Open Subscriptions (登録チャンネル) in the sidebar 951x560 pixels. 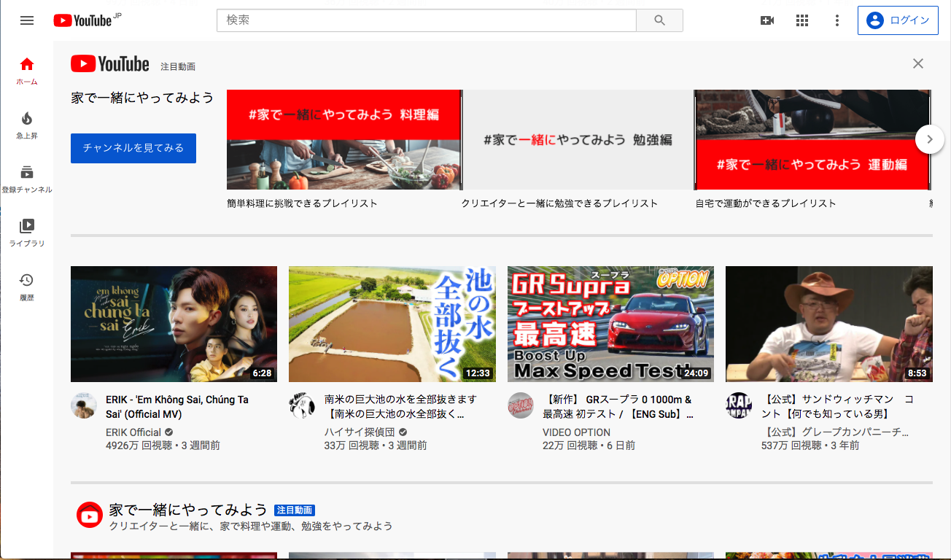pyautogui.click(x=27, y=179)
